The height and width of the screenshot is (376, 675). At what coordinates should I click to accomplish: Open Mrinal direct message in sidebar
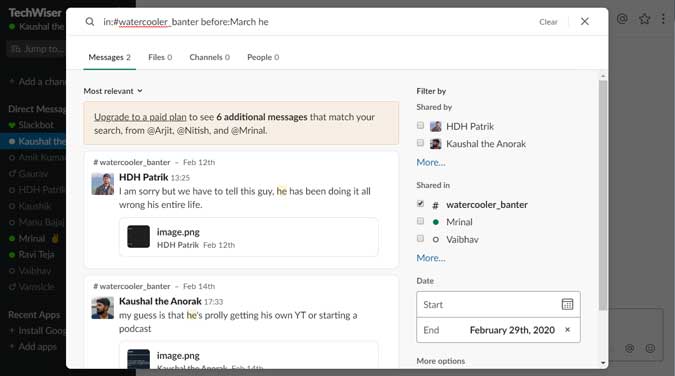[32, 238]
